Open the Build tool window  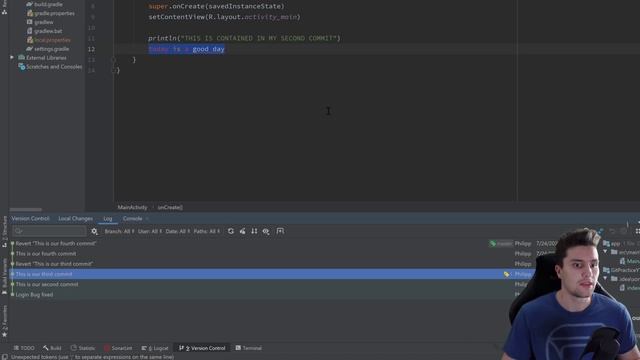click(52, 348)
